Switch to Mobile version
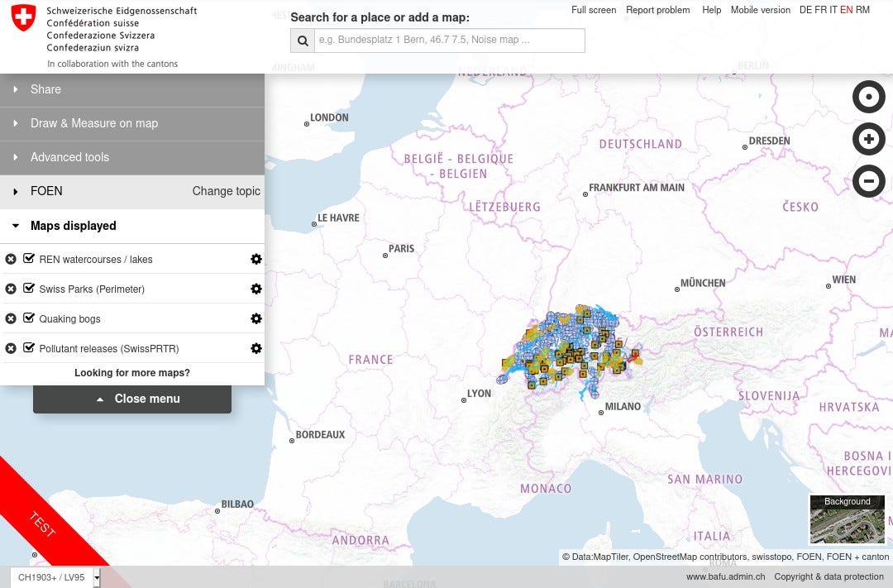The image size is (893, 588). 761,10
